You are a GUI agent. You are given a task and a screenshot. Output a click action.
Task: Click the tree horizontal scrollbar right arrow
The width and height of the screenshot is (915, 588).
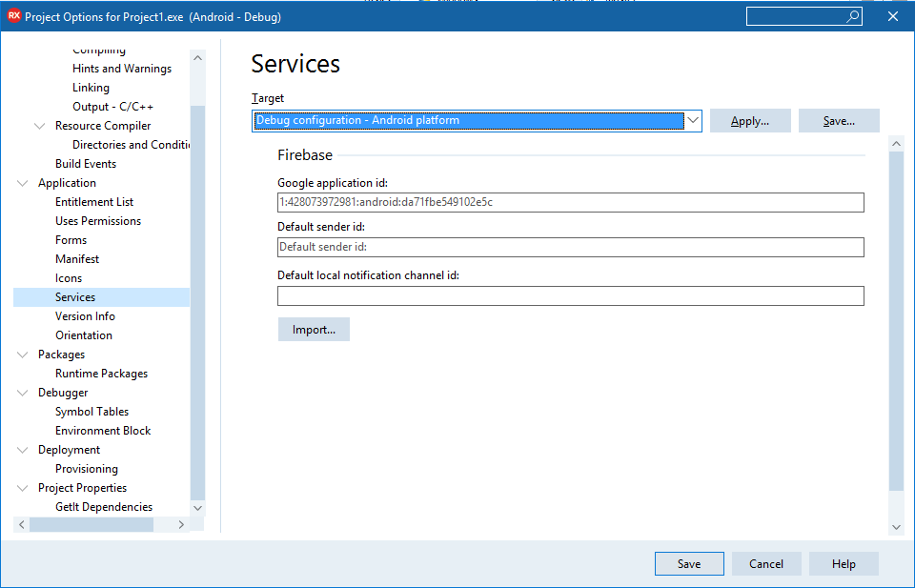(x=181, y=524)
